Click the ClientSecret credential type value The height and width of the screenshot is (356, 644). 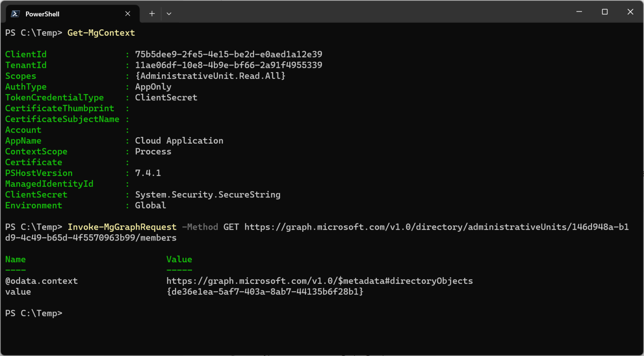166,97
